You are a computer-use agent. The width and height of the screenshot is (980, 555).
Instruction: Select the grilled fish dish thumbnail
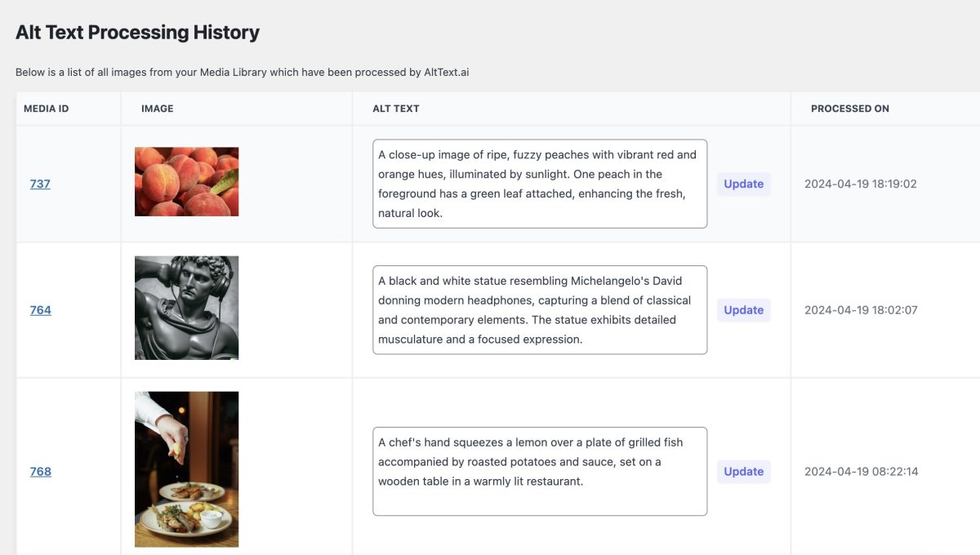coord(186,468)
